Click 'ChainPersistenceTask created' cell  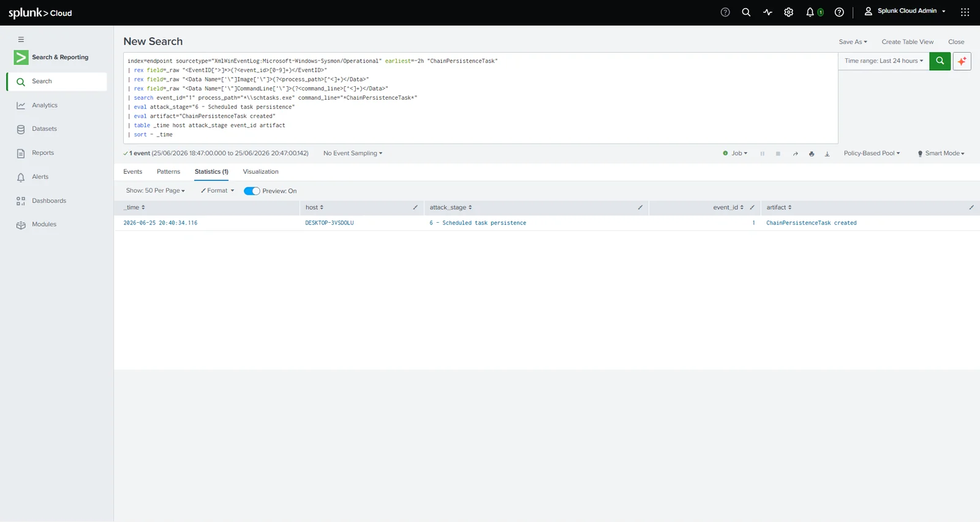tap(812, 223)
